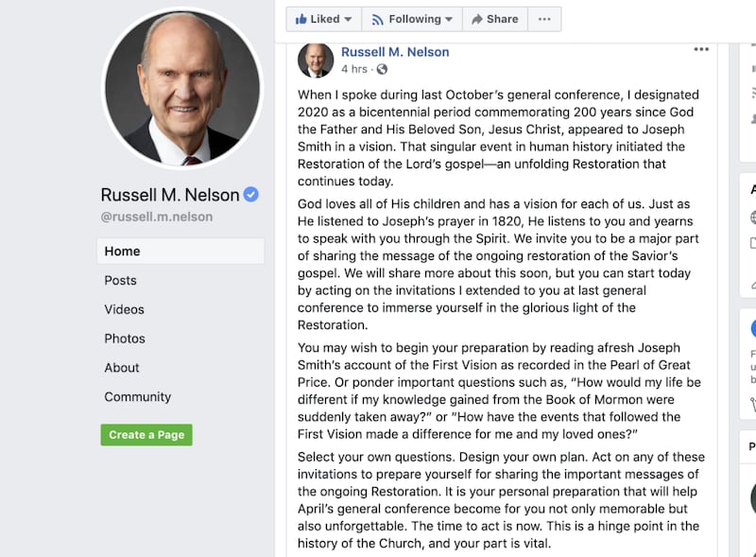Screen dimensions: 756x557
Task: Click the thumbs-up icon on Liked button
Action: (x=301, y=19)
